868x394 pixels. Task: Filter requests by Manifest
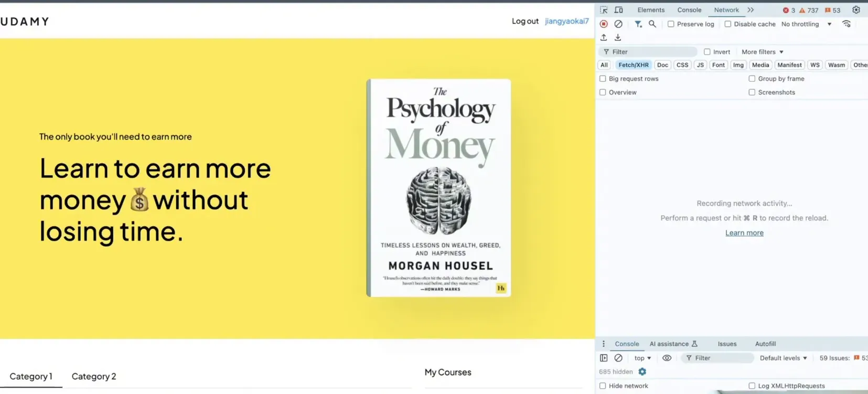click(789, 65)
